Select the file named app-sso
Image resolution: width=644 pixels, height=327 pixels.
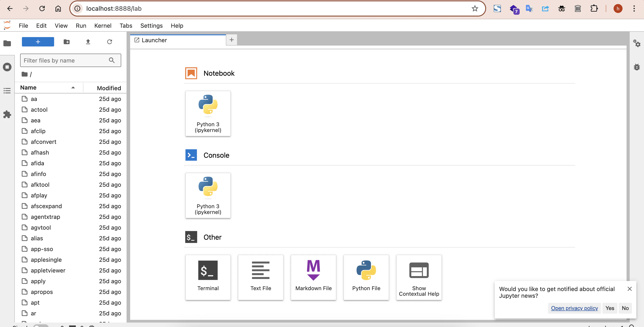tap(70, 249)
